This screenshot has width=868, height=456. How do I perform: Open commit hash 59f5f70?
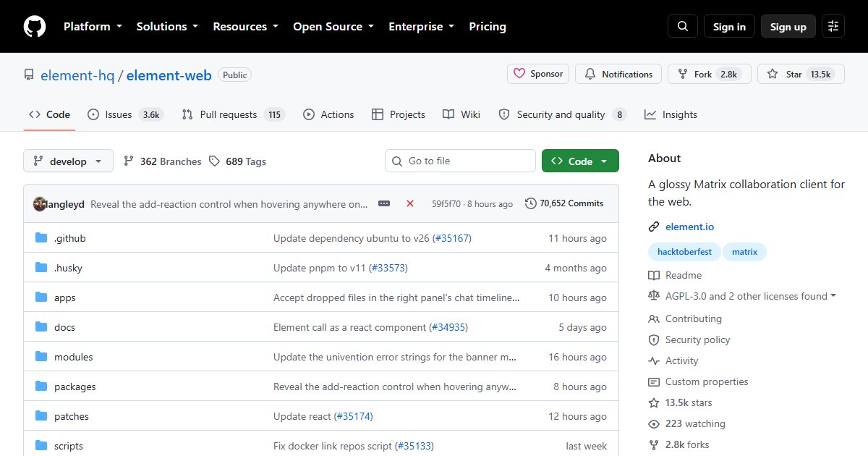coord(448,204)
